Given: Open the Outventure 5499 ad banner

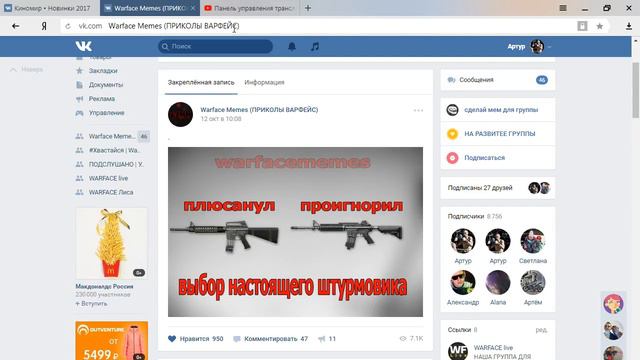Looking at the screenshot, I should coord(111,340).
